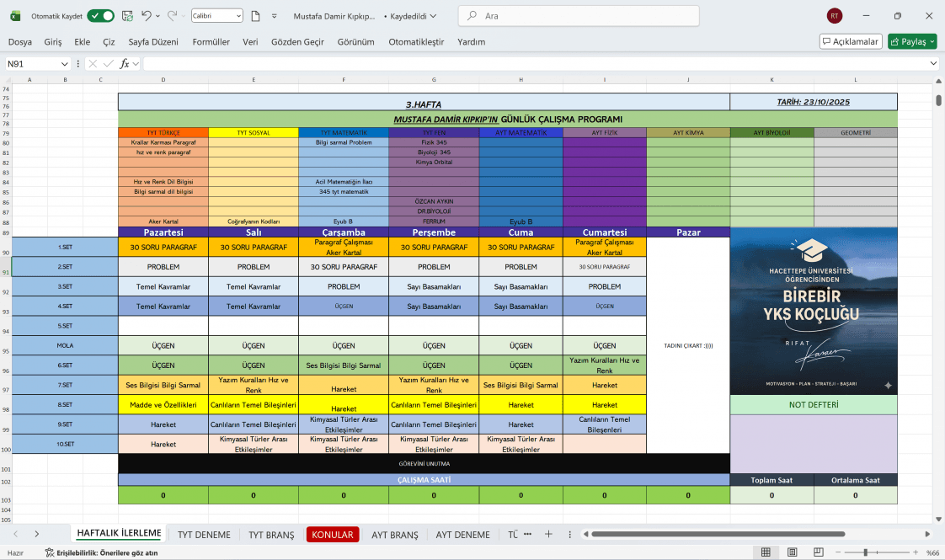Open the KONULAR sheet tab

333,535
